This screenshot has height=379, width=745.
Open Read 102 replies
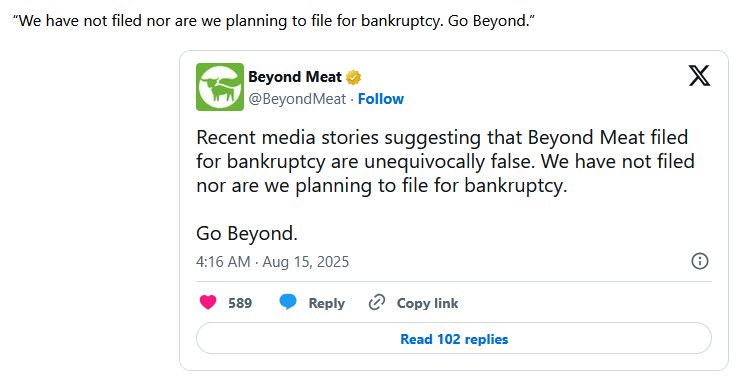point(454,339)
